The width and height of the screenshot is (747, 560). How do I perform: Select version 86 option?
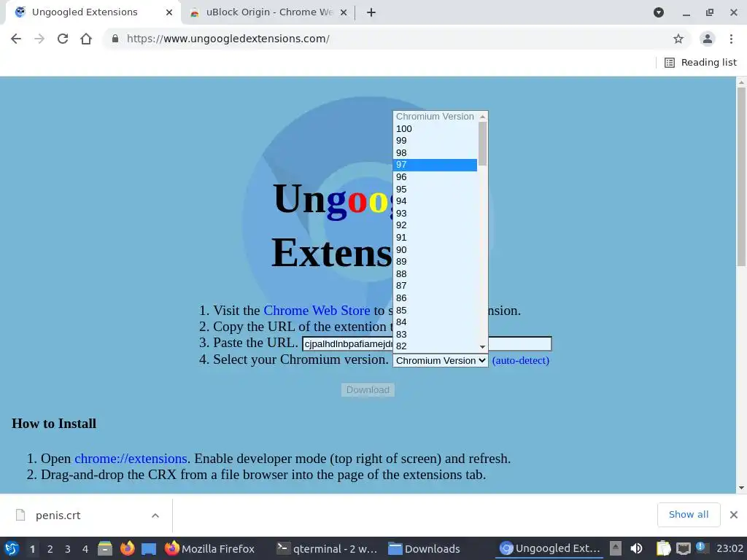[435, 298]
